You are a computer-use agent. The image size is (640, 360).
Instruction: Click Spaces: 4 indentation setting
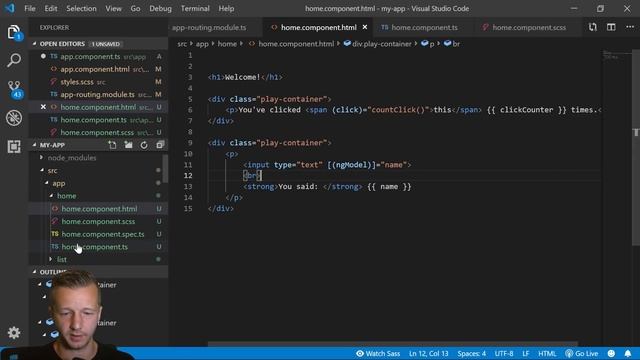[x=471, y=353]
